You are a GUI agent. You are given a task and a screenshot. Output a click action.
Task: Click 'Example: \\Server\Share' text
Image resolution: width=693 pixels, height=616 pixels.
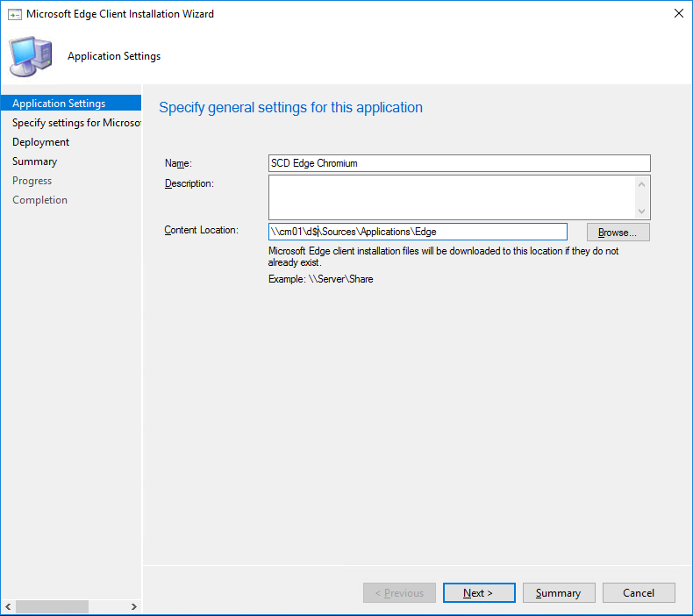pyautogui.click(x=321, y=279)
